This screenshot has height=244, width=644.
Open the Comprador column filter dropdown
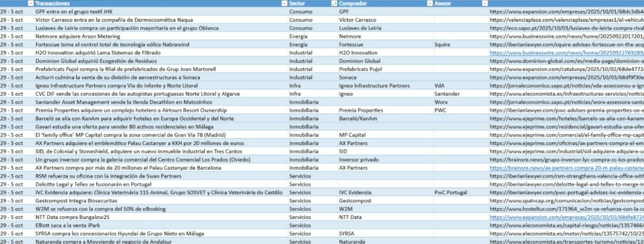tap(431, 3)
